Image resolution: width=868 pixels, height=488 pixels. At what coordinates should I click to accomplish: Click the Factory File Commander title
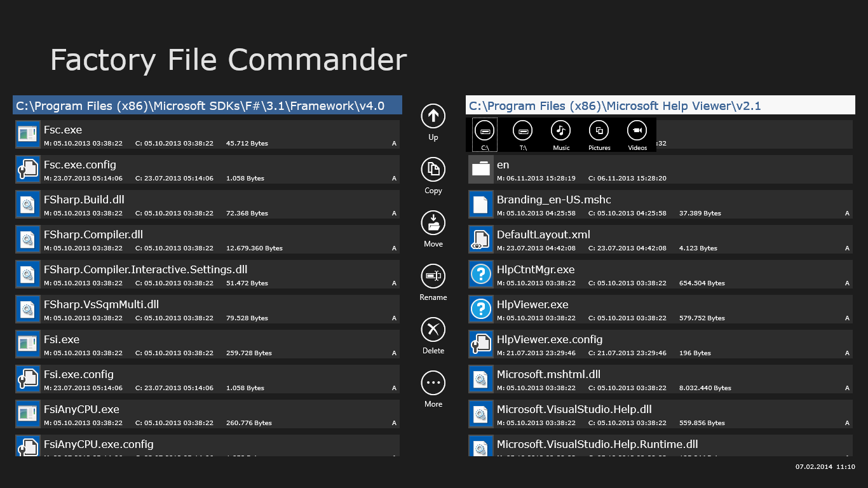[228, 60]
